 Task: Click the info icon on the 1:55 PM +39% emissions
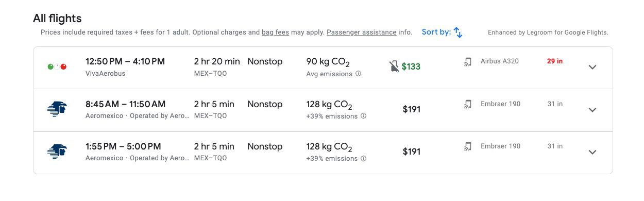point(364,158)
